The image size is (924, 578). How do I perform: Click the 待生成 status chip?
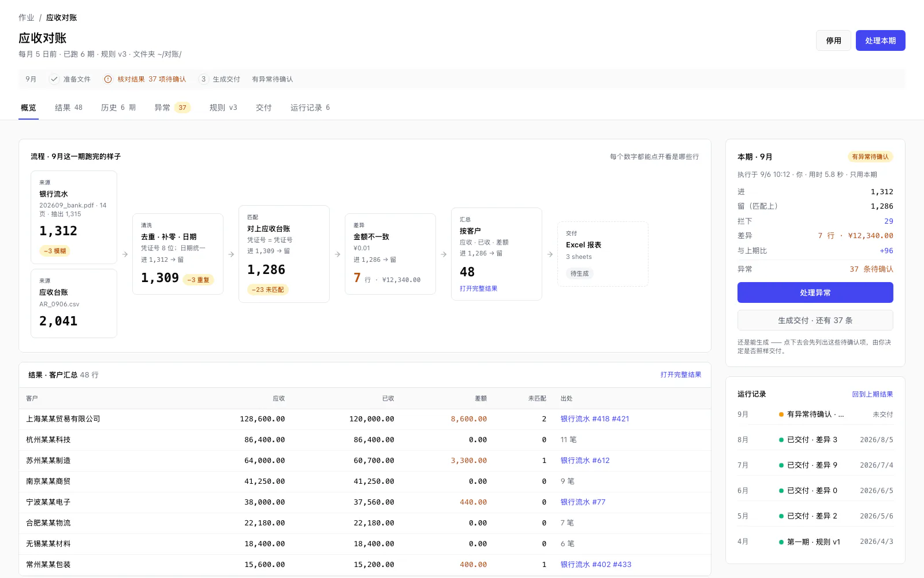coord(579,273)
